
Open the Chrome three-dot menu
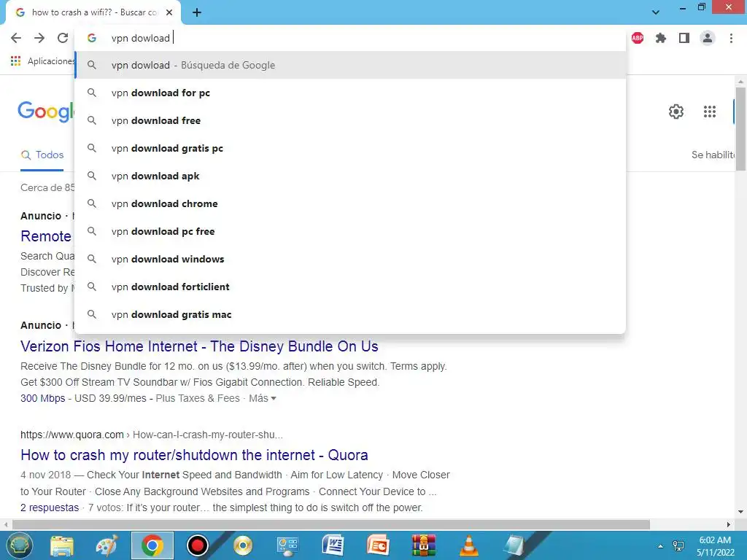tap(731, 38)
